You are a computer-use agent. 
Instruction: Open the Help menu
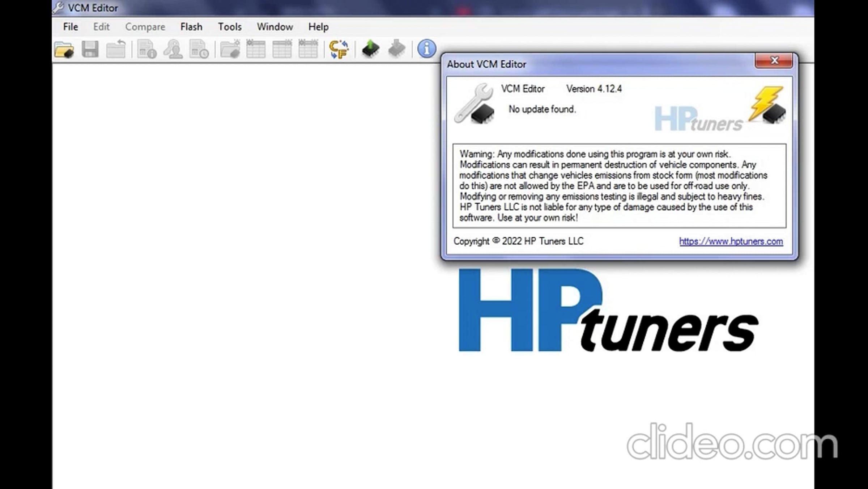point(318,27)
